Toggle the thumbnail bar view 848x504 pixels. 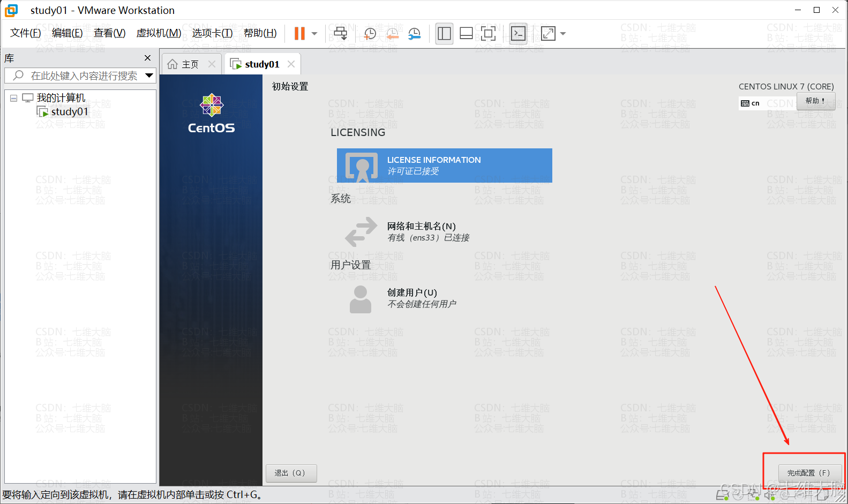466,34
